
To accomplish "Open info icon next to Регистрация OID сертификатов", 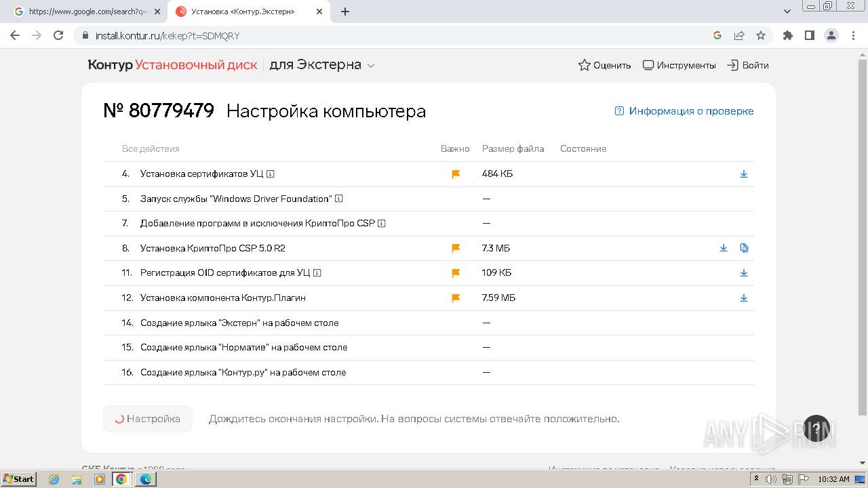I will tap(317, 273).
